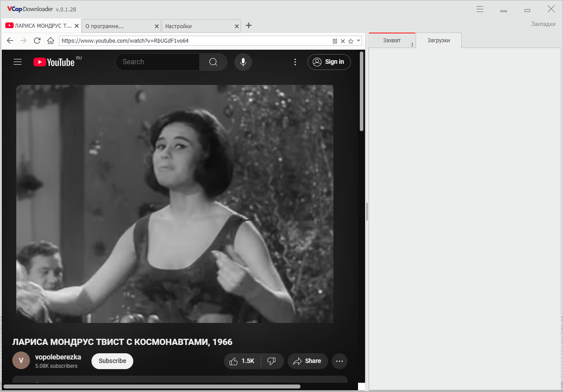Open the Захват panel tab
This screenshot has width=563, height=392.
[x=392, y=40]
